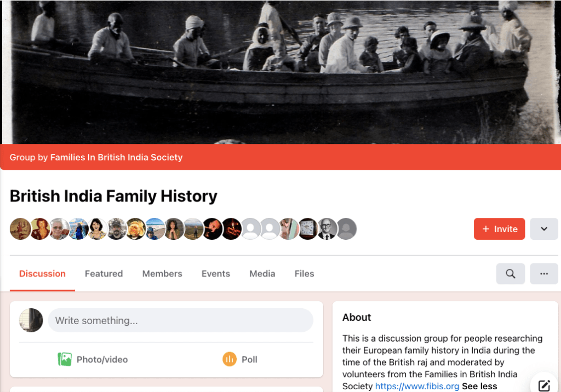Screen dimensions: 561x392
Task: Click your profile picture beside Write something
Action: [x=31, y=320]
